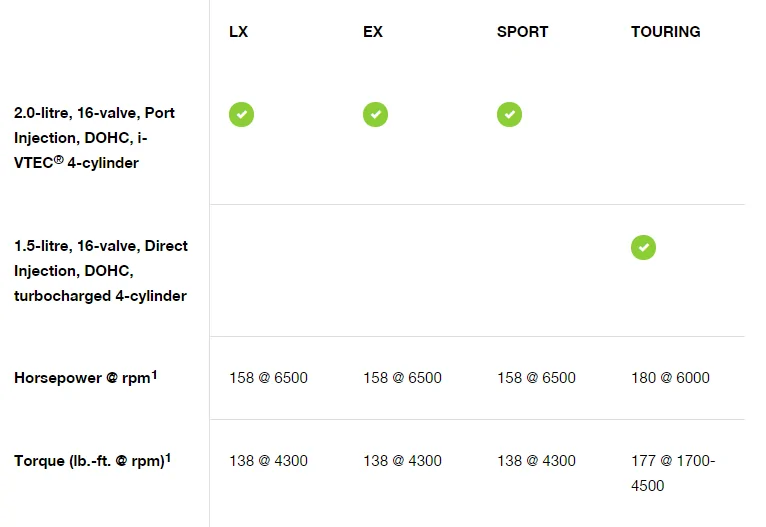Choose the SPORT trim column header
This screenshot has height=527, width=766.
tap(522, 32)
